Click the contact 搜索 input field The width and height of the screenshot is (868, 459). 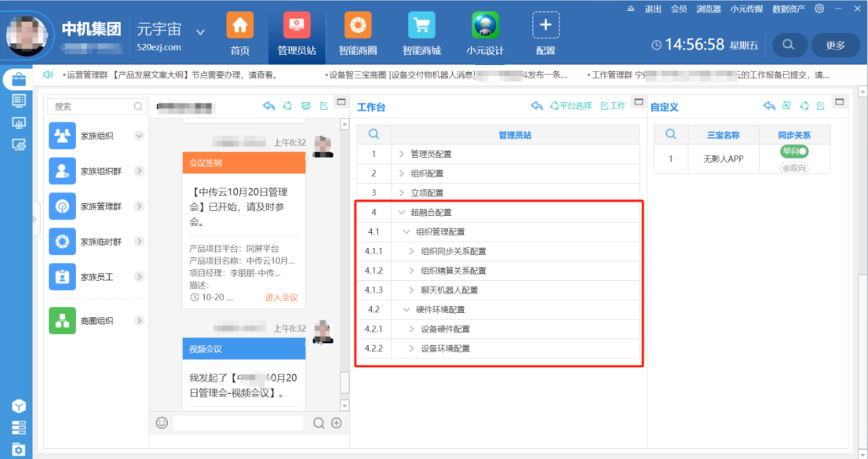pyautogui.click(x=97, y=106)
